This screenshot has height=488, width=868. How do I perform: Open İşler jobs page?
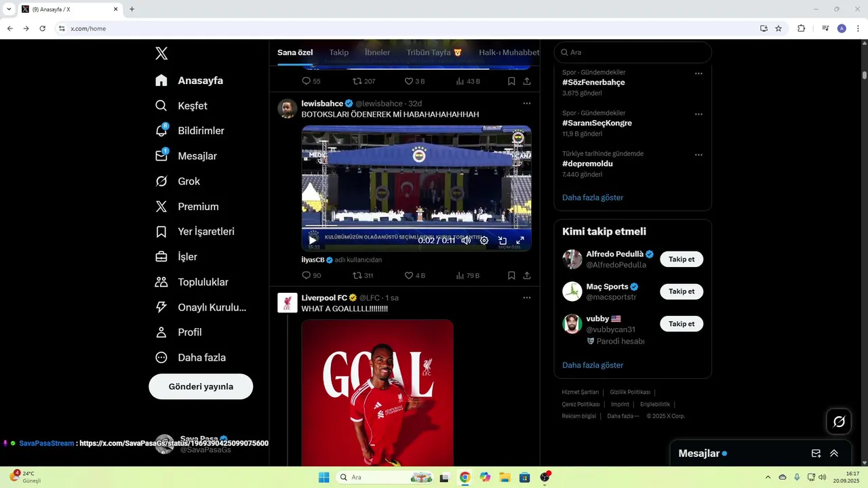[x=176, y=257]
